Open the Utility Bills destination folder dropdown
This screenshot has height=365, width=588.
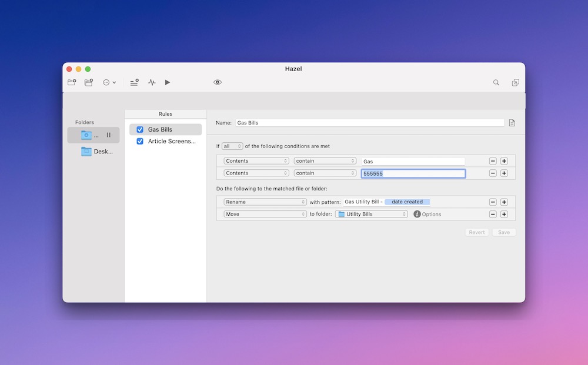click(371, 214)
